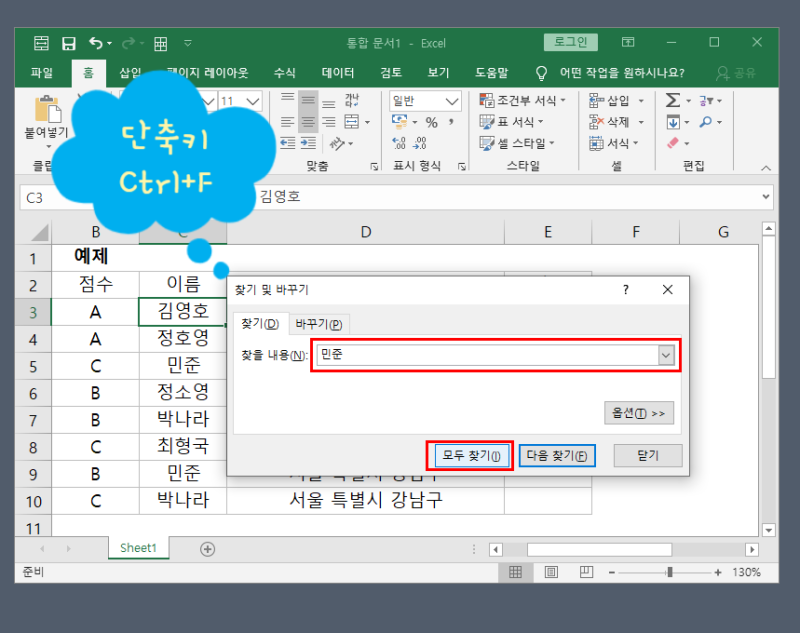This screenshot has height=633, width=800.
Task: Switch to Page Layout view icon
Action: click(551, 572)
